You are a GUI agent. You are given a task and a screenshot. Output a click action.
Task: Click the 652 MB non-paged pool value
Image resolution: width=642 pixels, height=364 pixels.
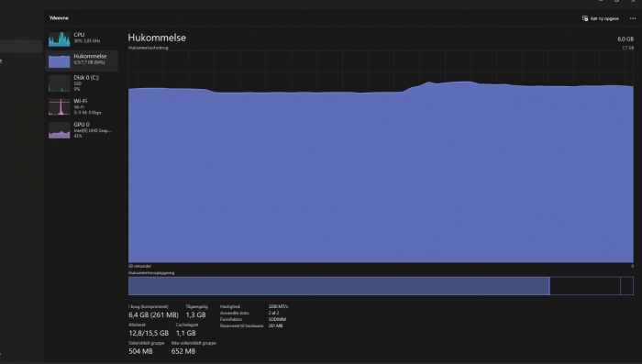(x=183, y=351)
